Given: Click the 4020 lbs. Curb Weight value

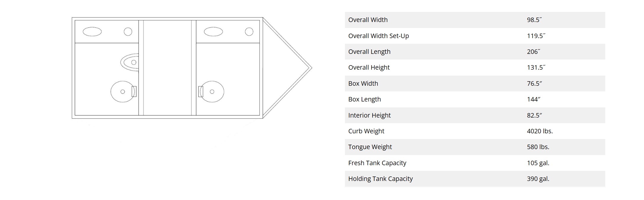Looking at the screenshot, I should [539, 131].
